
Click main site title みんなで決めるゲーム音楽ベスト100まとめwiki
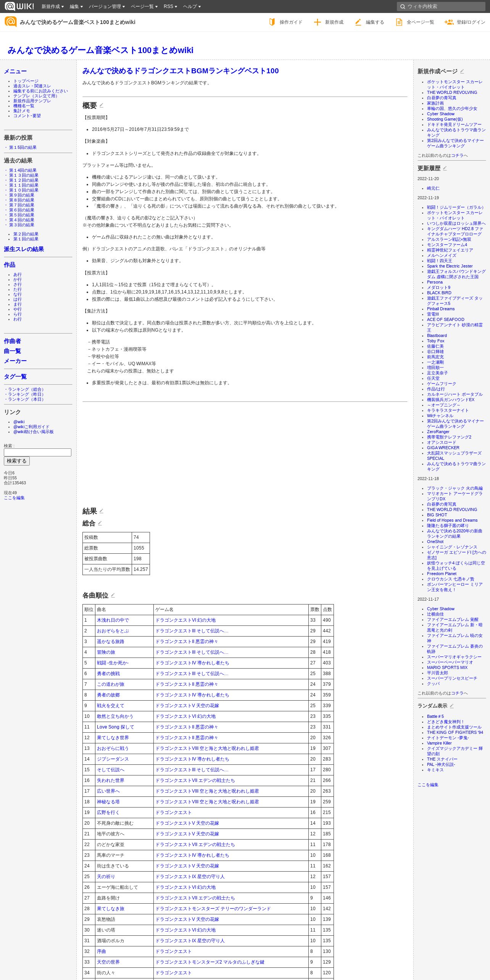tap(100, 50)
